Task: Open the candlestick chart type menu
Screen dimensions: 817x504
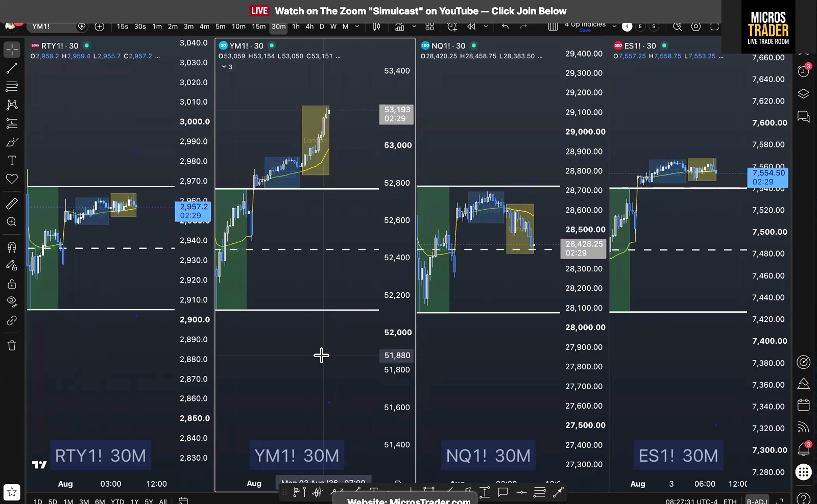Action: tap(377, 27)
